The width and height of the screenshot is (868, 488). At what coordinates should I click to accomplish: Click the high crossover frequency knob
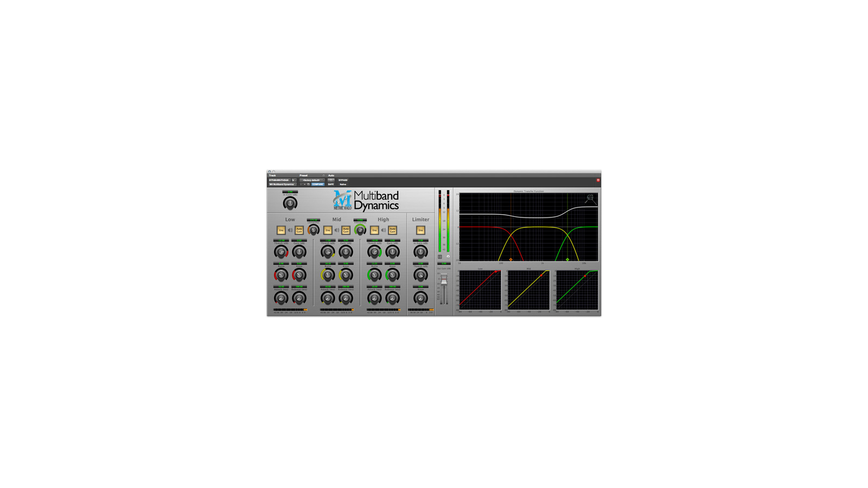click(x=360, y=230)
